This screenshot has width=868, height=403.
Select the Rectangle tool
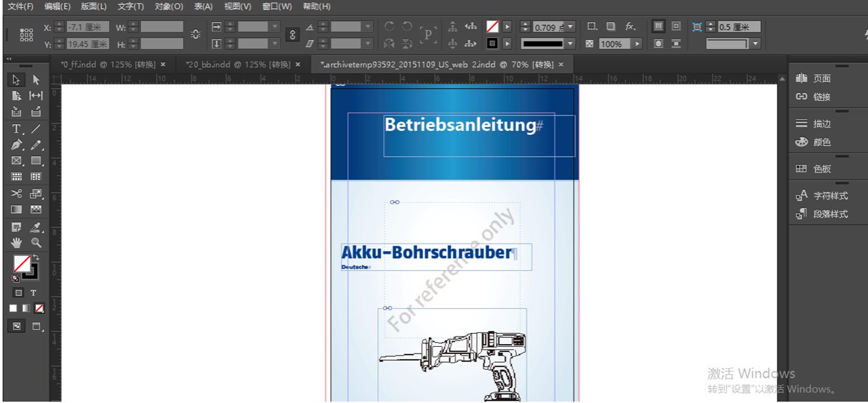coord(36,161)
